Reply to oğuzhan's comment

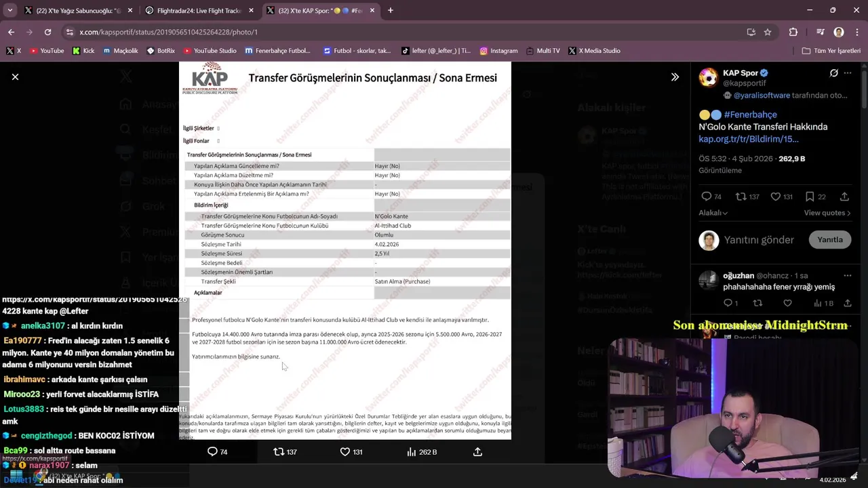(x=730, y=303)
